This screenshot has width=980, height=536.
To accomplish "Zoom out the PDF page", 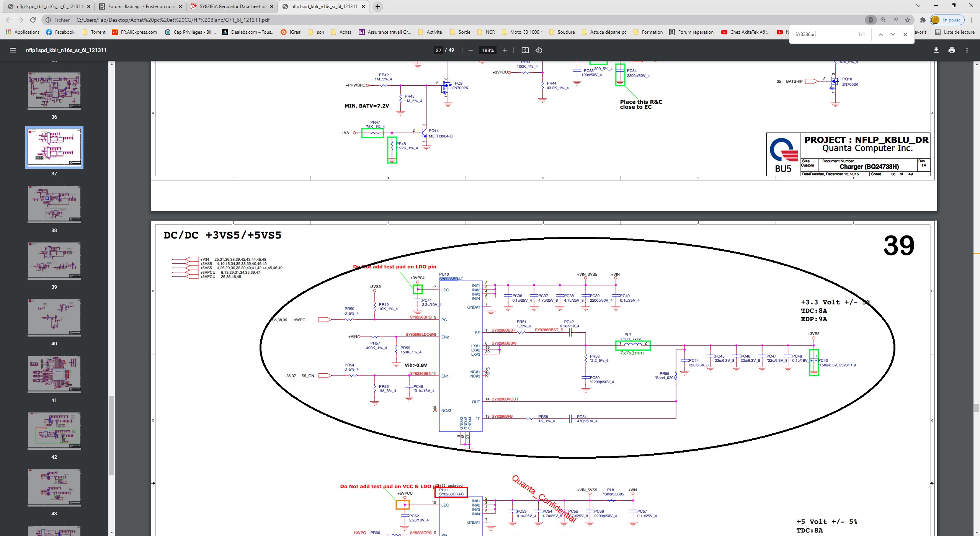I will pos(471,50).
